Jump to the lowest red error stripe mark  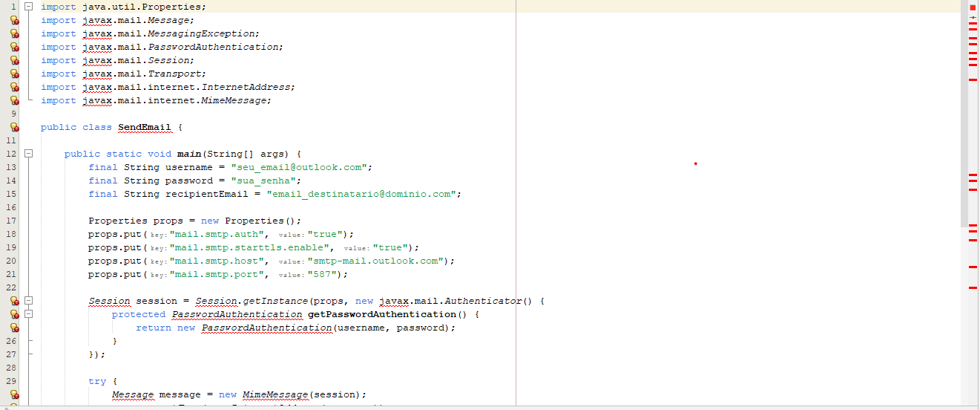(x=973, y=287)
